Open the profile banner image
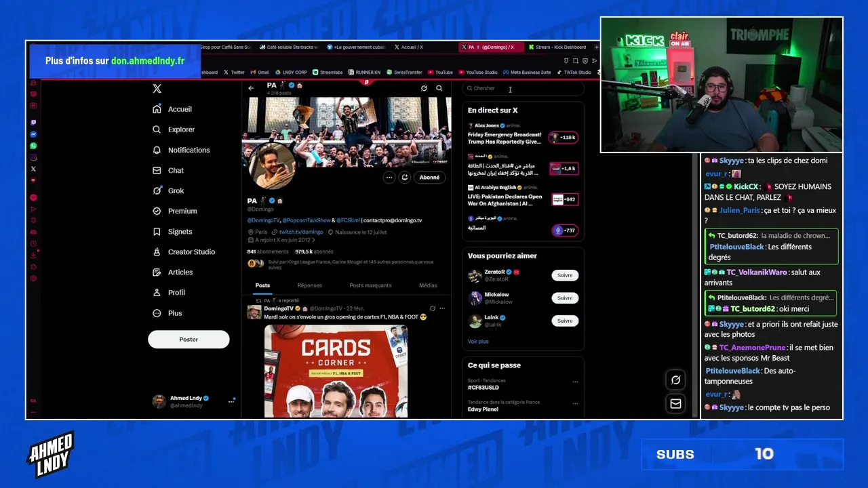The image size is (868, 488). [347, 131]
